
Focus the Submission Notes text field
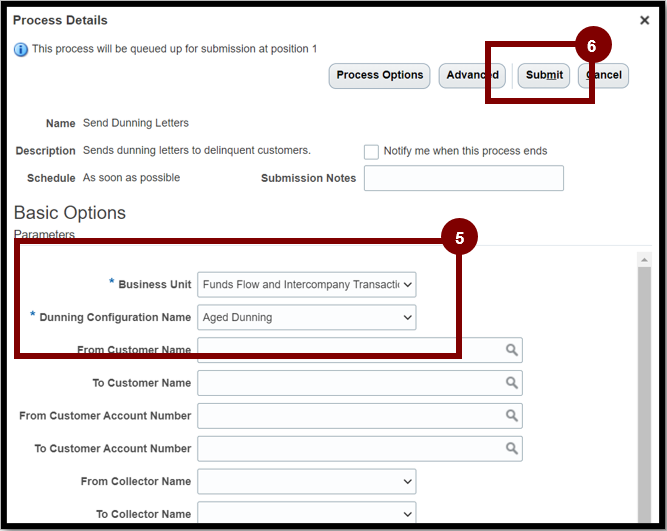pyautogui.click(x=464, y=178)
